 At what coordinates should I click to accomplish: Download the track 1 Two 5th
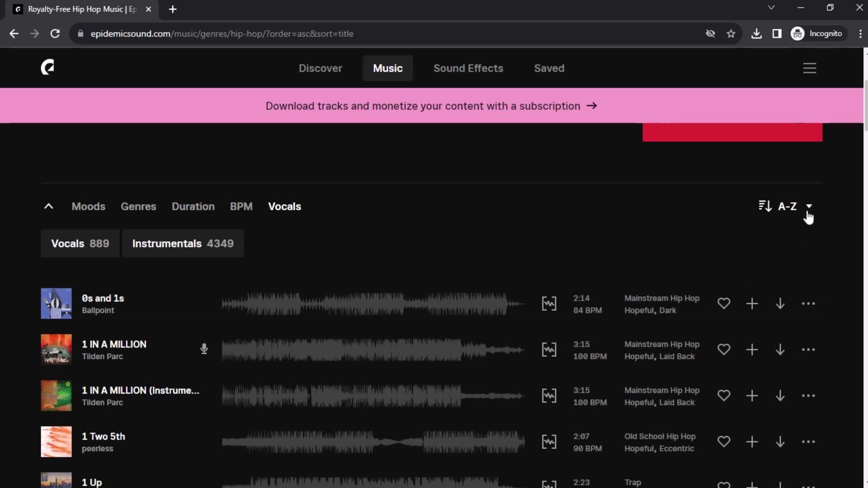click(780, 442)
